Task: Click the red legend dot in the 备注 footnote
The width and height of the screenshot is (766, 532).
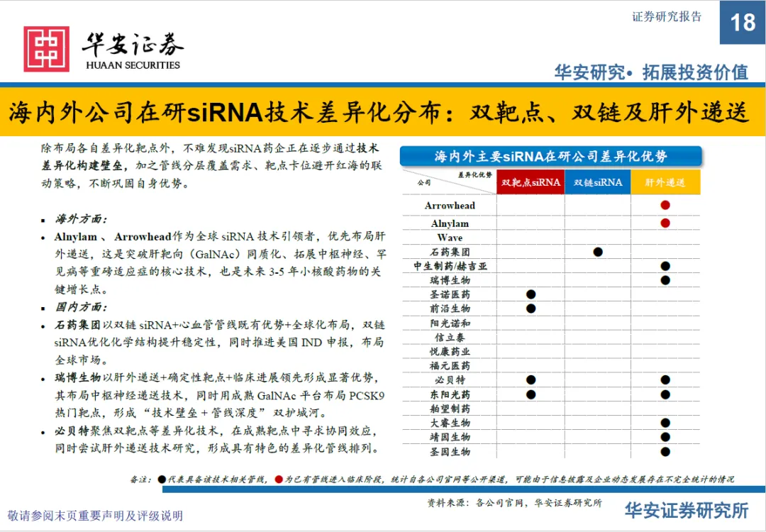Action: pyautogui.click(x=279, y=480)
